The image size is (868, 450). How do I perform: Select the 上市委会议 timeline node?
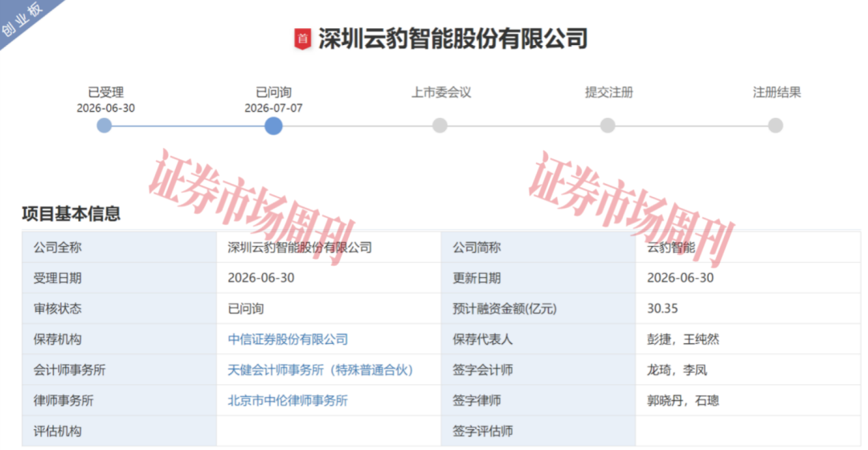[440, 125]
